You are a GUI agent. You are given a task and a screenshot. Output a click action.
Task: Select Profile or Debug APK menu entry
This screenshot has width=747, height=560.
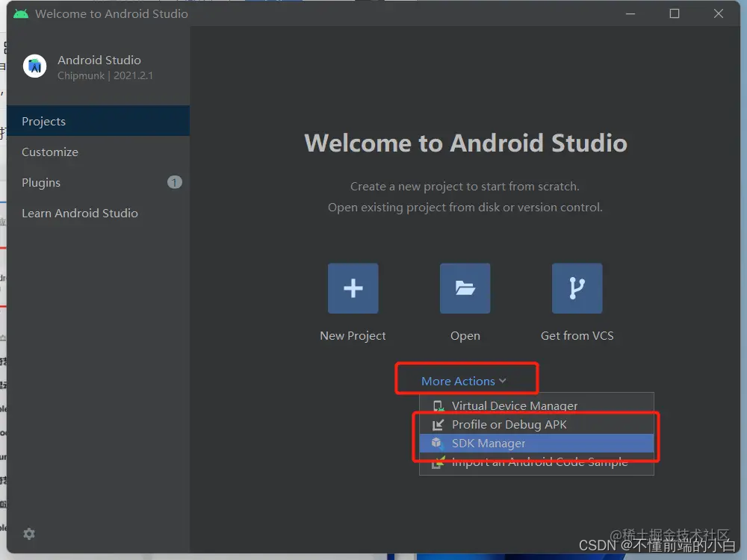point(536,424)
